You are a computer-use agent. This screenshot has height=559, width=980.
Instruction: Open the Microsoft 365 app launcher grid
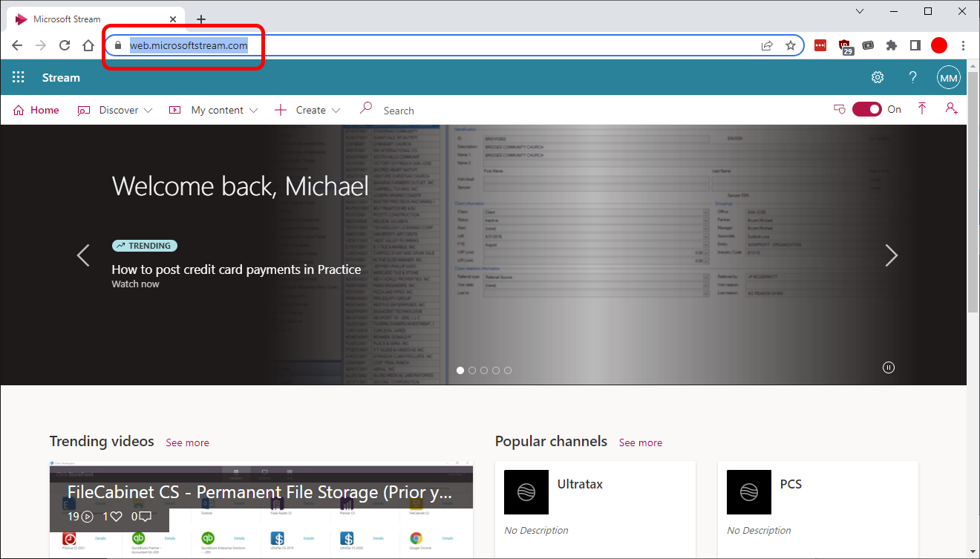pyautogui.click(x=19, y=77)
